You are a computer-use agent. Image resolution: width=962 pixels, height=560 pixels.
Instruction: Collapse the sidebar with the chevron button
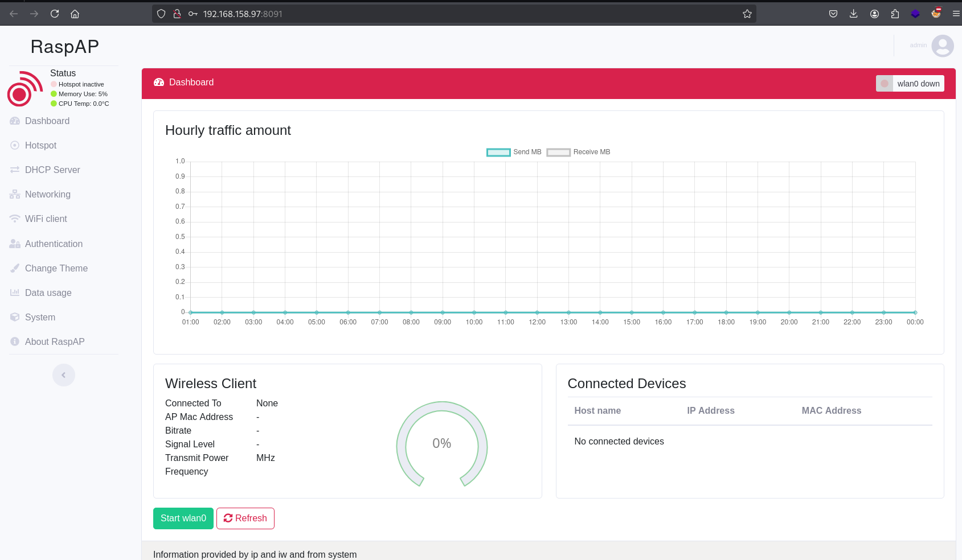tap(64, 375)
